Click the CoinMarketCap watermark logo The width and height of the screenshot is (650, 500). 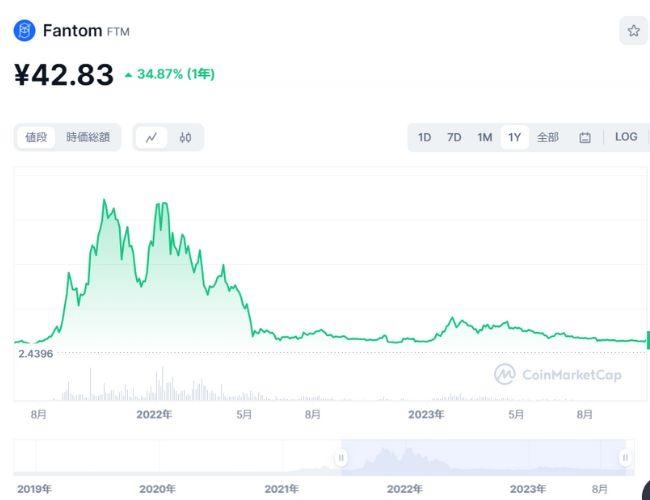558,374
